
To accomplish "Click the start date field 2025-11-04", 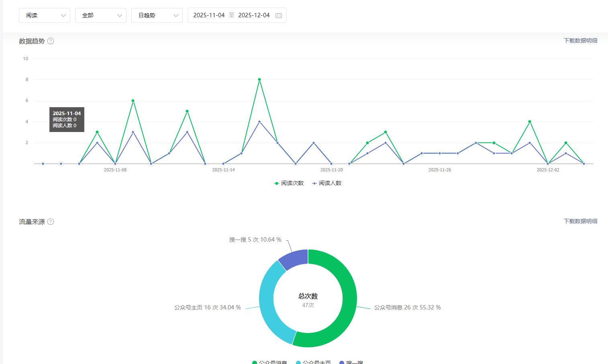I will (209, 15).
